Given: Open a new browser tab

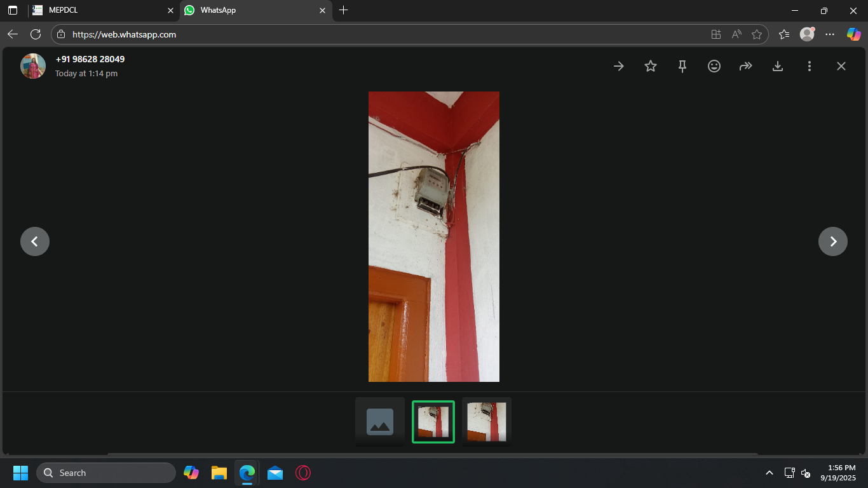Looking at the screenshot, I should [344, 10].
